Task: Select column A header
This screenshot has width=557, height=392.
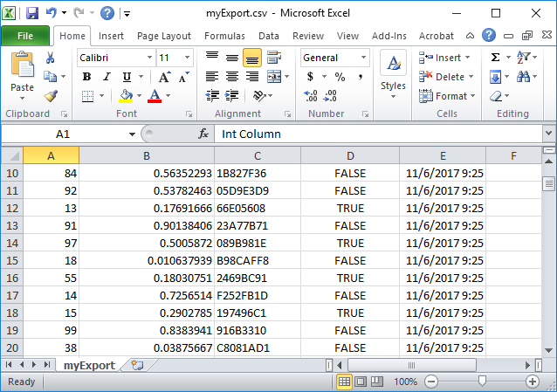Action: 52,155
